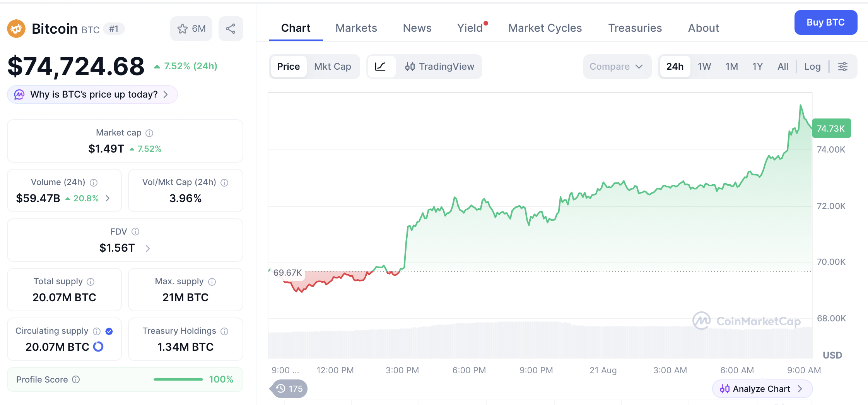Expand Volume (24h) details arrow

point(108,199)
